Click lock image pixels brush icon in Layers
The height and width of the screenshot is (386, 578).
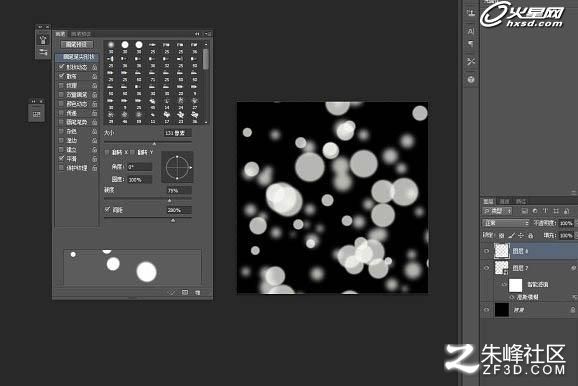511,235
